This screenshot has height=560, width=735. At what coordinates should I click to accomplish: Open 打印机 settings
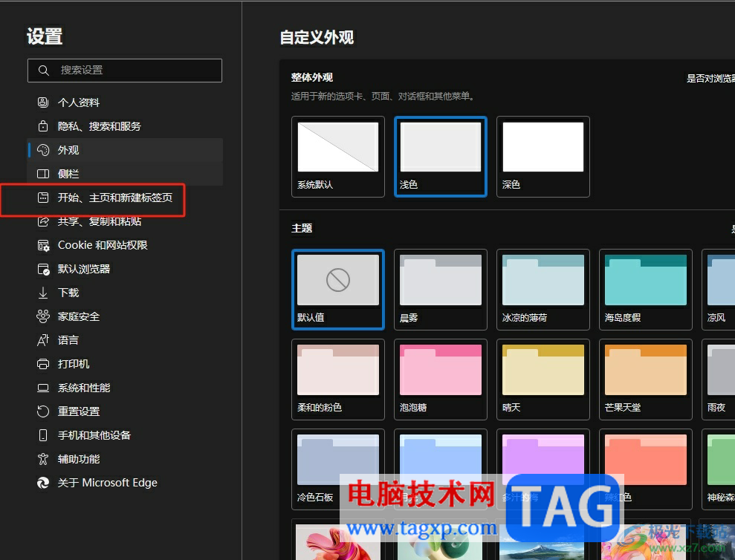click(x=125, y=364)
